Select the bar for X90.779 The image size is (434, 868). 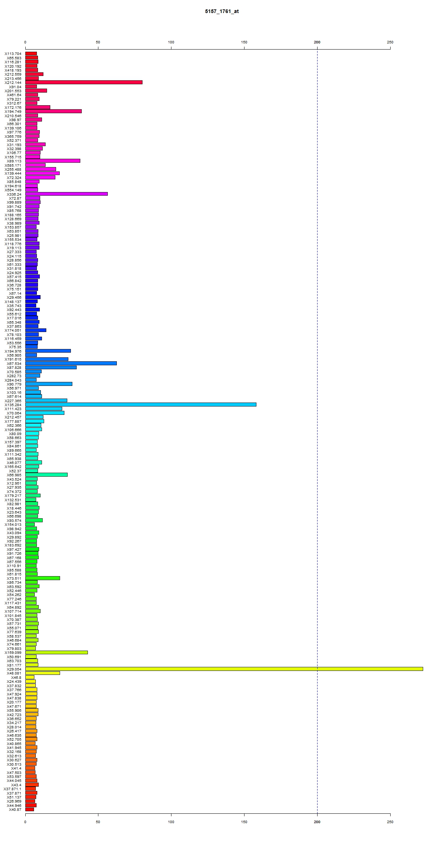pyautogui.click(x=49, y=384)
